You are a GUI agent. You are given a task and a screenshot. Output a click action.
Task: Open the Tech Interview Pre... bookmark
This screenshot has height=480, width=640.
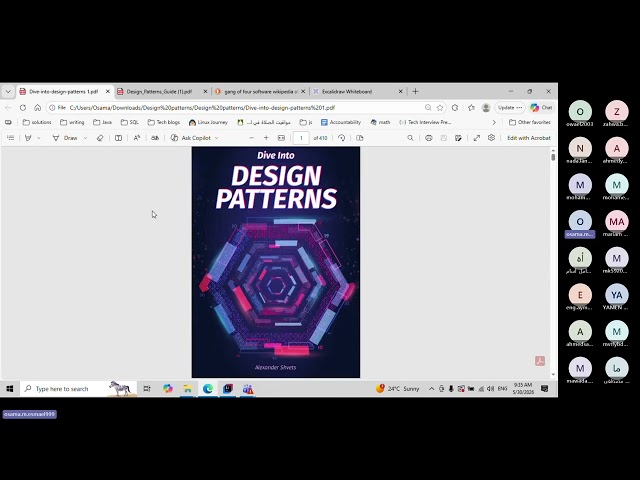point(425,122)
